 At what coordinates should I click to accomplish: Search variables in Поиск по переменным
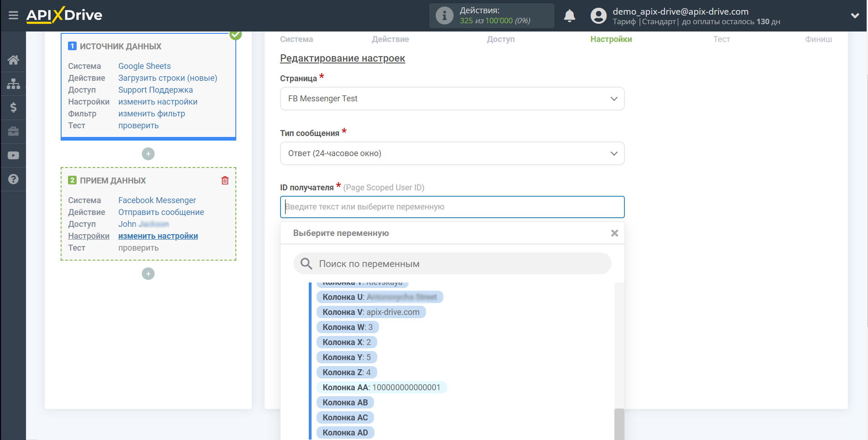point(452,263)
